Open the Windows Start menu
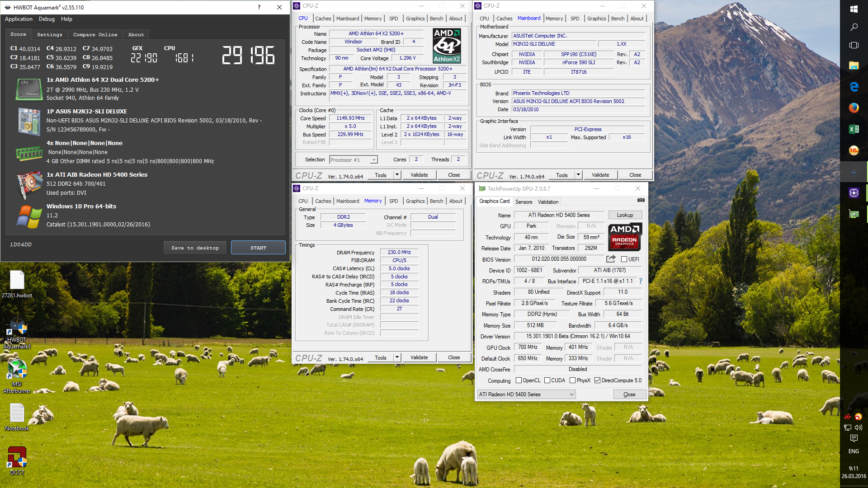Screen dimensions: 868x488 click(x=854, y=9)
